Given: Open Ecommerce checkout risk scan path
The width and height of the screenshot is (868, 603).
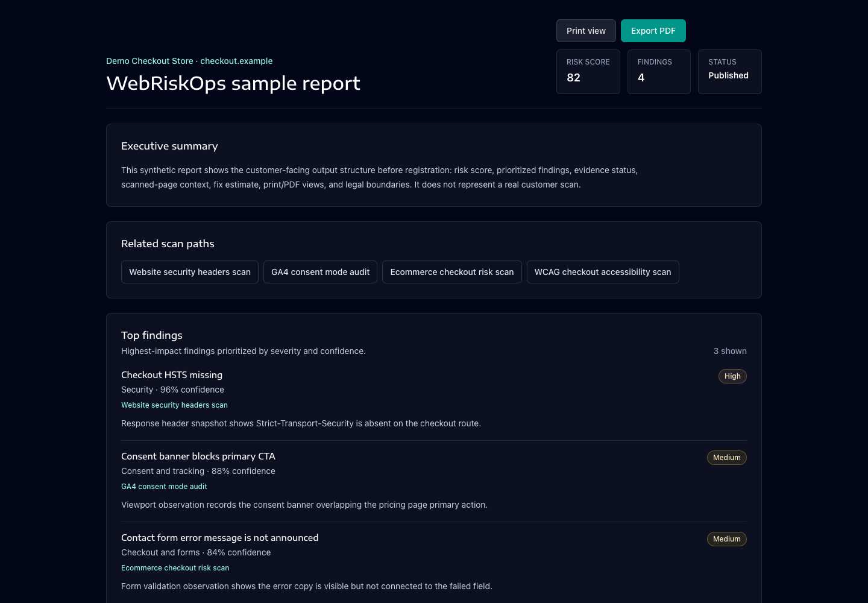Looking at the screenshot, I should tap(452, 272).
